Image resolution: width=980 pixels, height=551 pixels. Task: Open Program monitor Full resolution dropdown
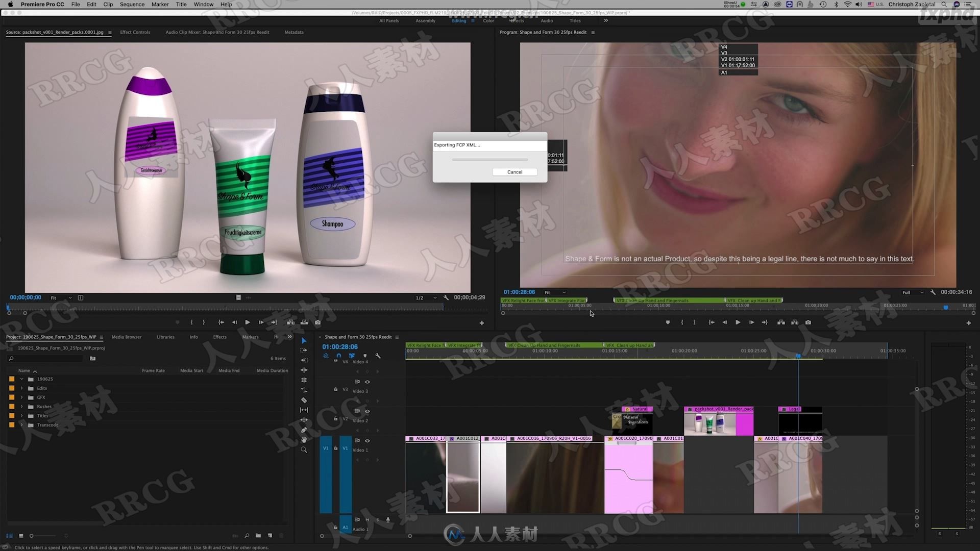click(913, 293)
